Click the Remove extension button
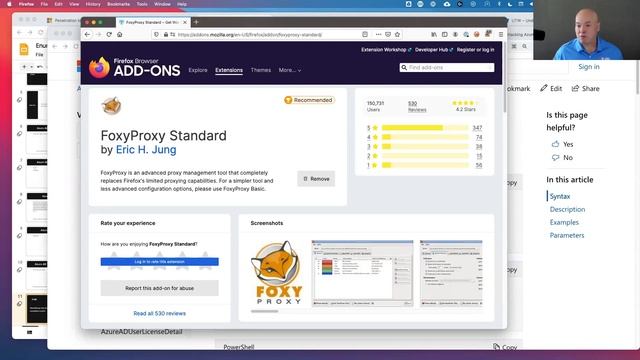 pyautogui.click(x=316, y=179)
